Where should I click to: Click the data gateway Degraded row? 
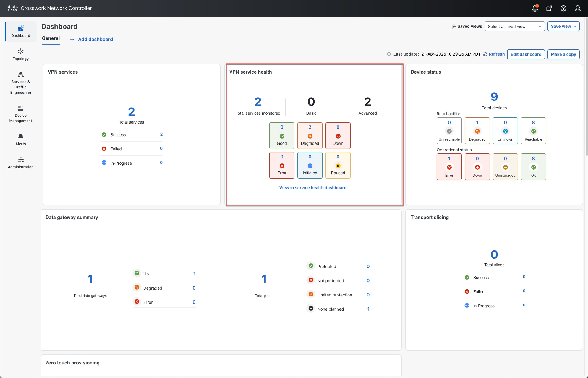pyautogui.click(x=164, y=288)
